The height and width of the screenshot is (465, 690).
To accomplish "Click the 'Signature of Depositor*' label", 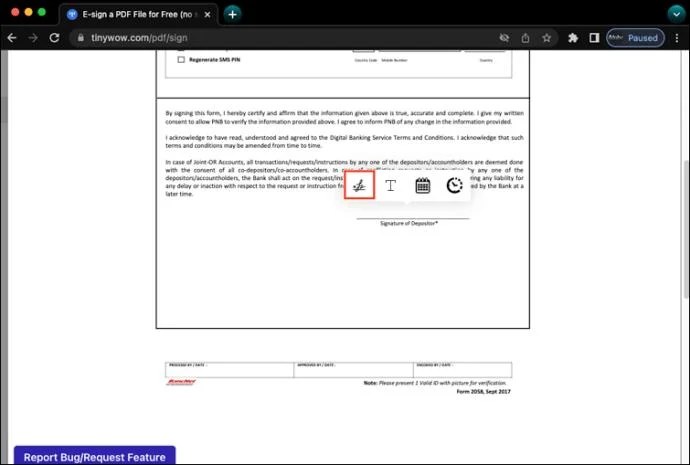I will click(x=409, y=223).
